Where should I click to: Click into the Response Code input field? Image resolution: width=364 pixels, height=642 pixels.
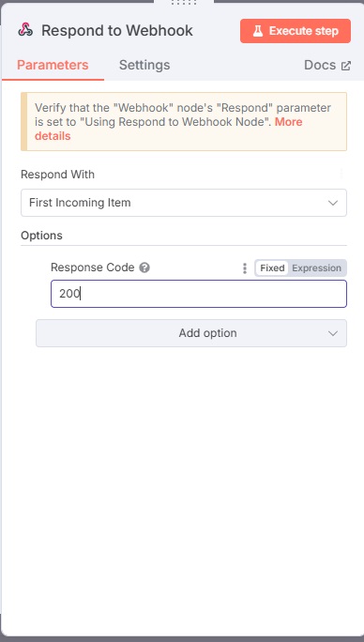pos(199,294)
